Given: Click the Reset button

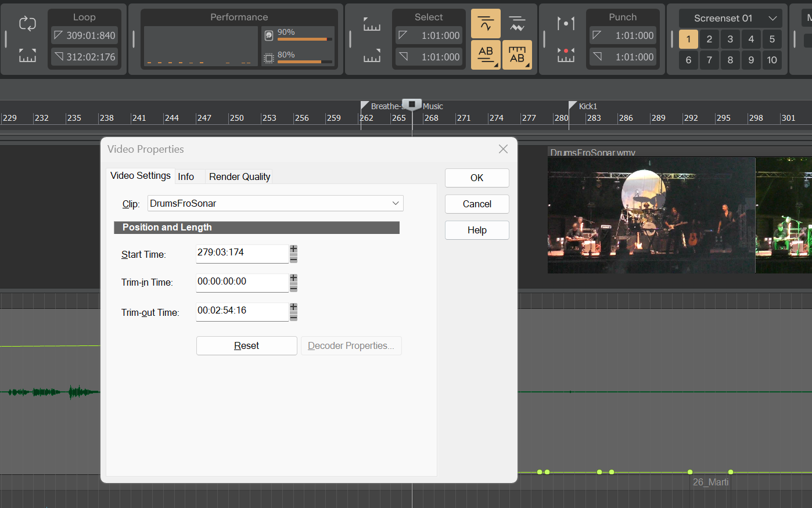Looking at the screenshot, I should click(246, 345).
